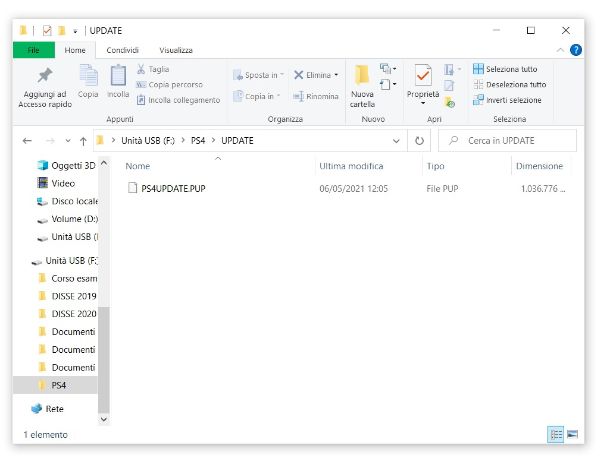Switch to large icons view layout

coord(572,434)
